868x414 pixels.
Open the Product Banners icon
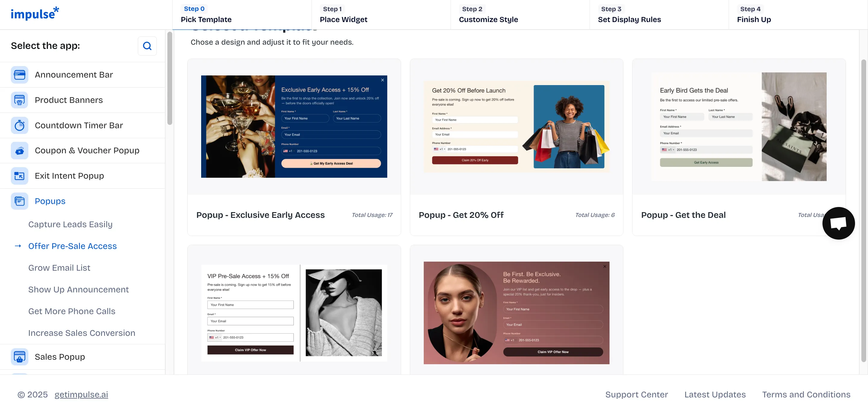click(x=20, y=100)
